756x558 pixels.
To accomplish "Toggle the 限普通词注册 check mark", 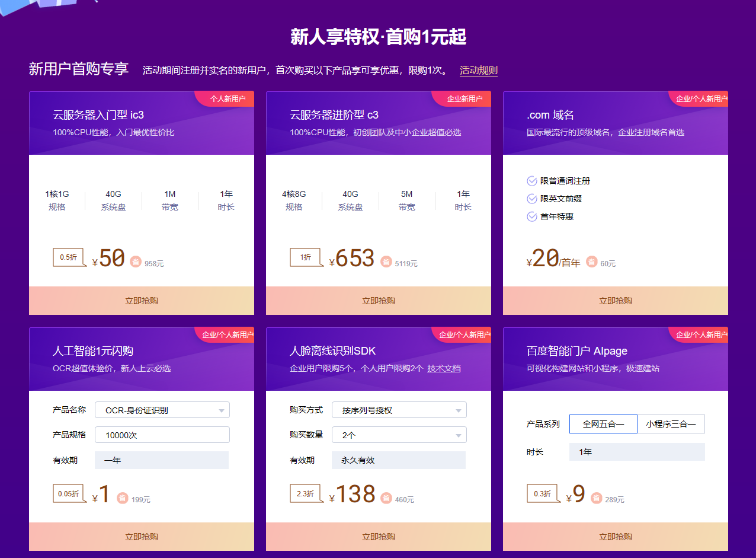I will click(x=531, y=181).
